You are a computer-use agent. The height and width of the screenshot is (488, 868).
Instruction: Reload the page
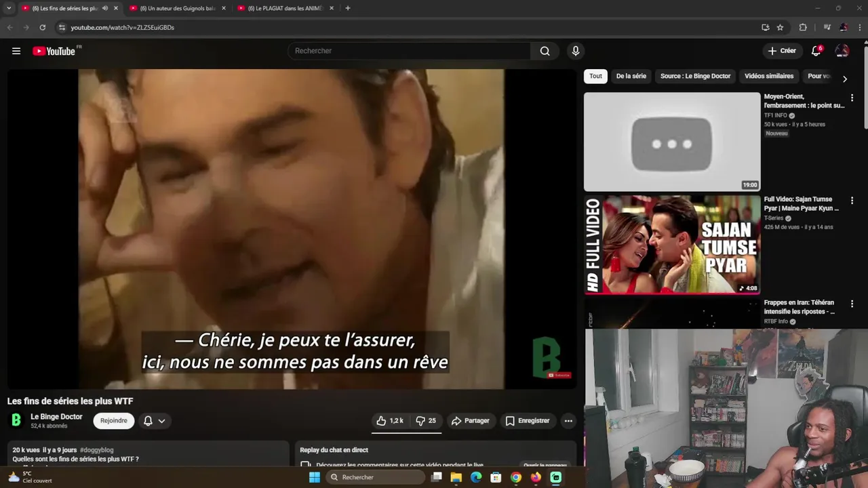coord(42,27)
